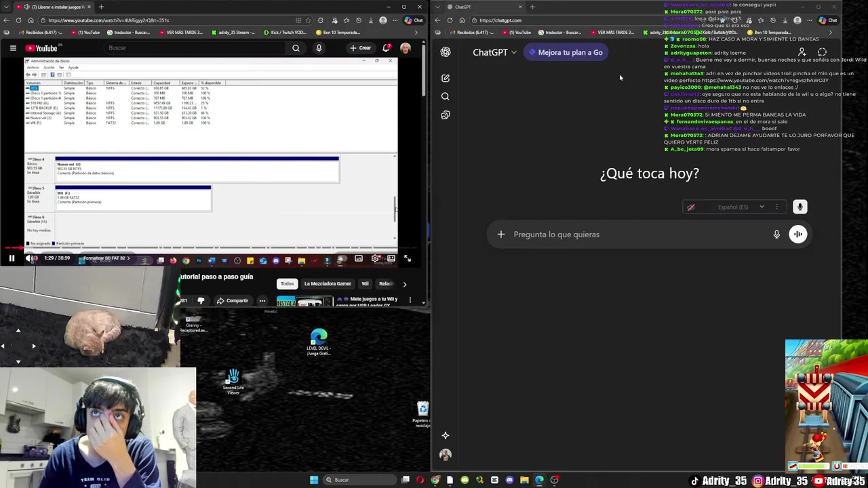Open the Papelera de reciclaje desktop icon

[422, 414]
